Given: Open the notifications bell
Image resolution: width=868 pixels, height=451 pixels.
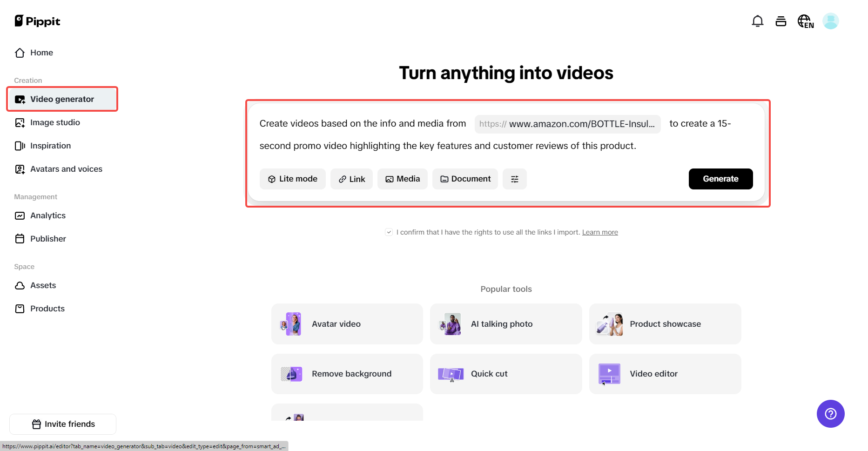Looking at the screenshot, I should pos(758,21).
